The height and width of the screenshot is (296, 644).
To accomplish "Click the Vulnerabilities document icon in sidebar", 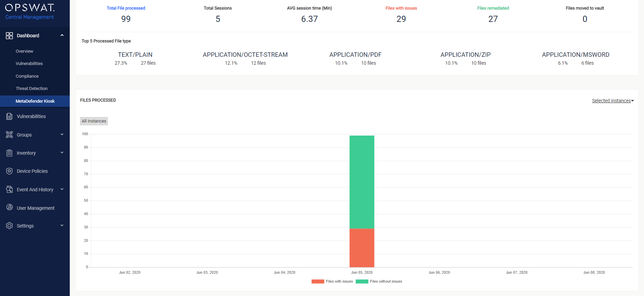I will pyautogui.click(x=9, y=116).
